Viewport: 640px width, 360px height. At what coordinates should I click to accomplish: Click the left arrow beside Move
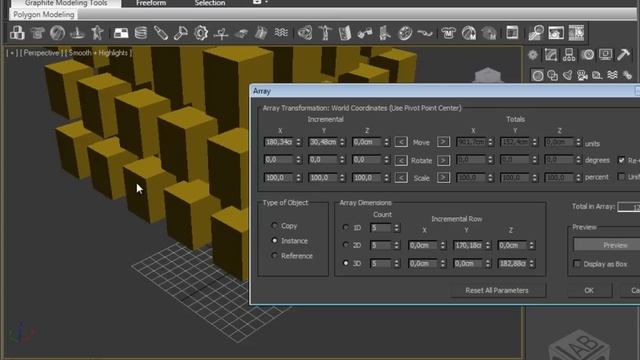[401, 142]
